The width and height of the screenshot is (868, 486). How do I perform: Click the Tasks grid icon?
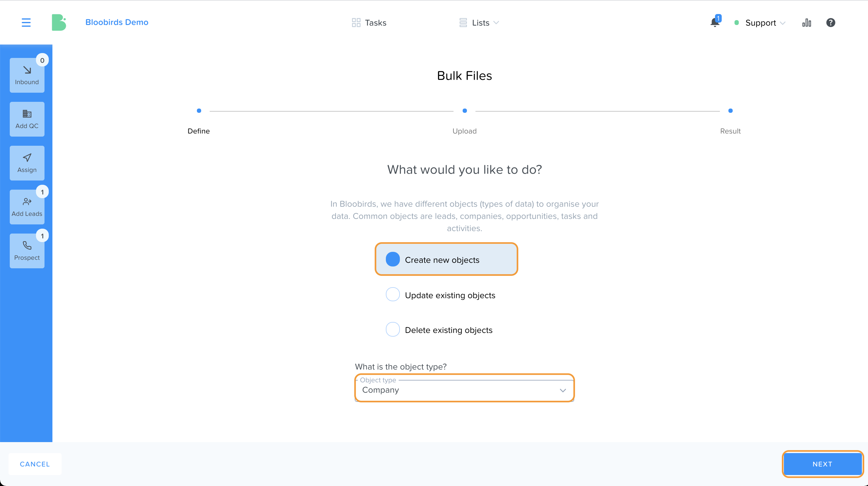coord(356,23)
